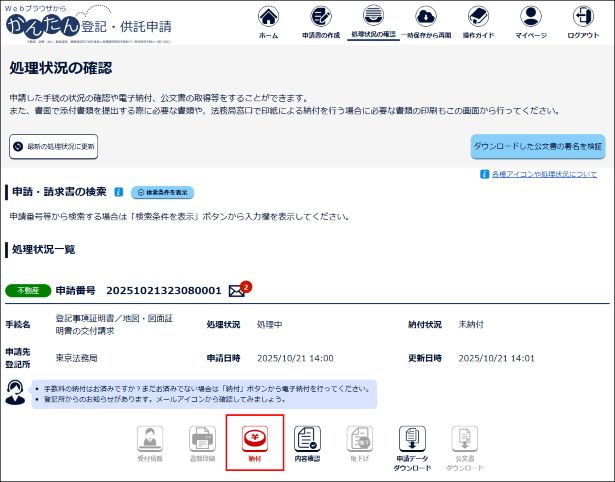Open マイページ user icon

[x=531, y=17]
